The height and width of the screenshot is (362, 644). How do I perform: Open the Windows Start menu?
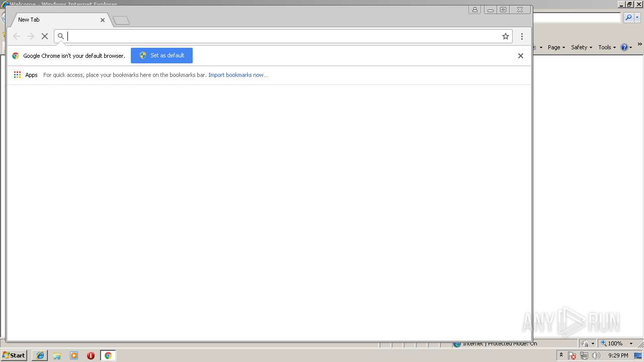(x=14, y=355)
